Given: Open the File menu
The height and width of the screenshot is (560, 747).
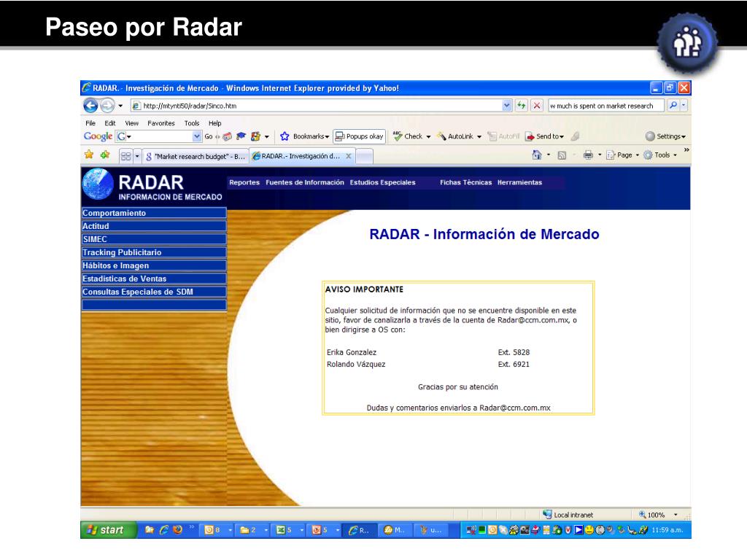Looking at the screenshot, I should tap(90, 122).
